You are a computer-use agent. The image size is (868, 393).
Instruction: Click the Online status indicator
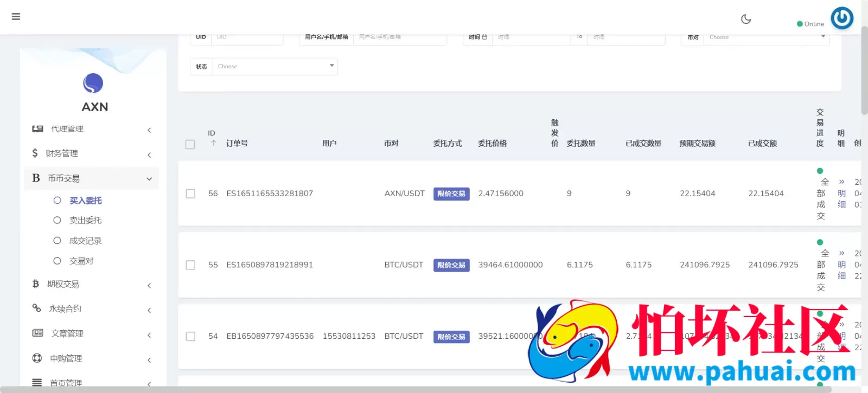click(810, 24)
